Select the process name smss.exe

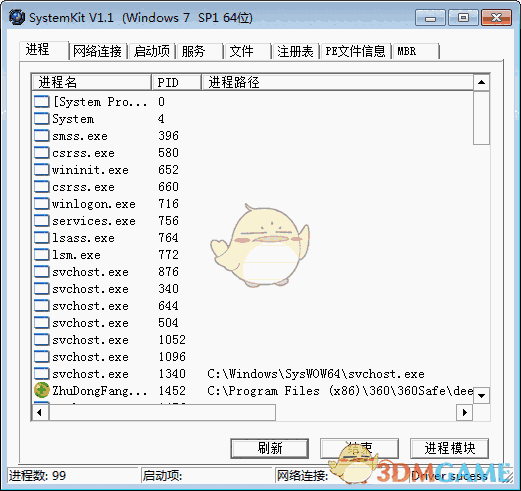(80, 136)
